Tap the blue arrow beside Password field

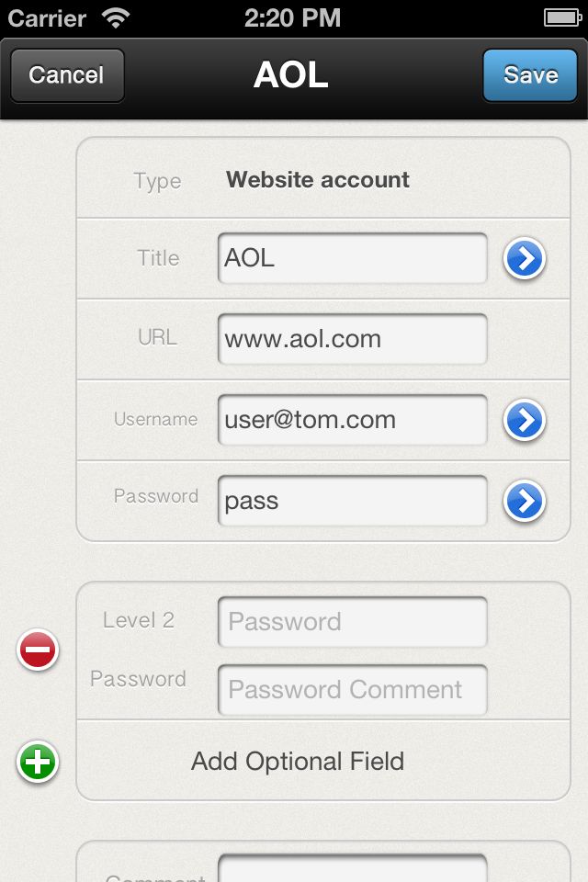pos(525,502)
